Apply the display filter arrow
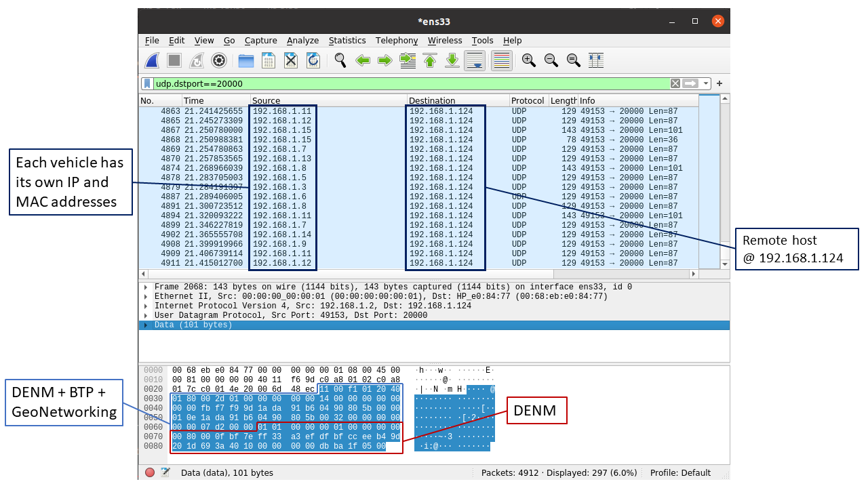868x488 pixels. (690, 83)
